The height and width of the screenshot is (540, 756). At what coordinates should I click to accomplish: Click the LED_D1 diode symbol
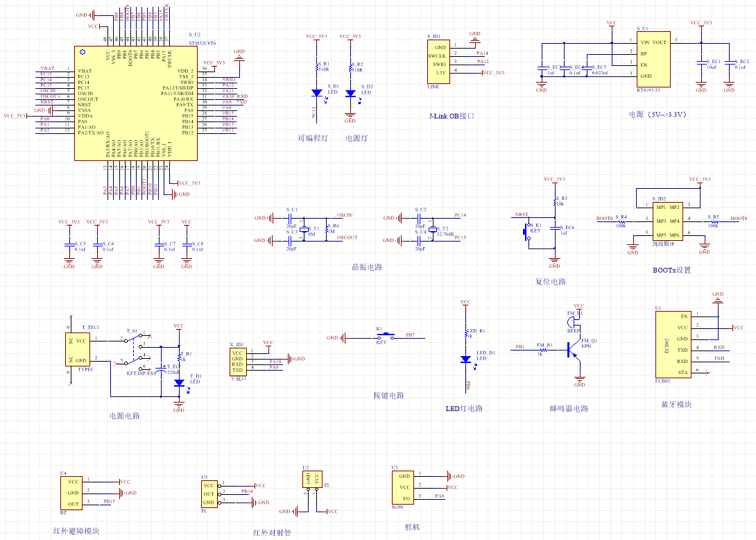[465, 359]
